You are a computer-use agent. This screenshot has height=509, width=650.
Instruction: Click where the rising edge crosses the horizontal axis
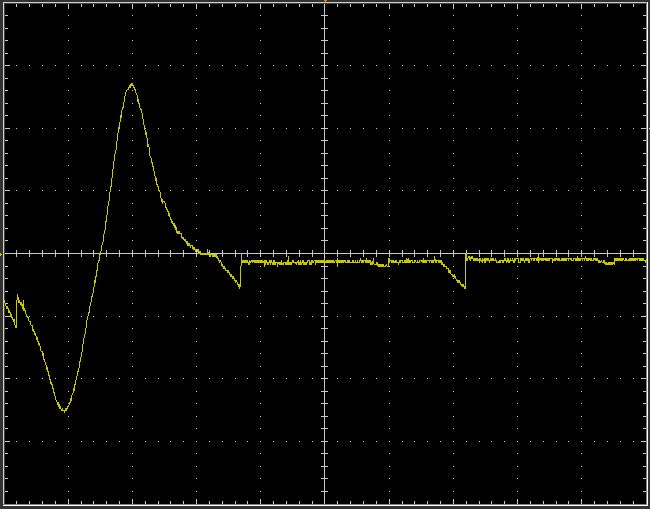pyautogui.click(x=101, y=253)
